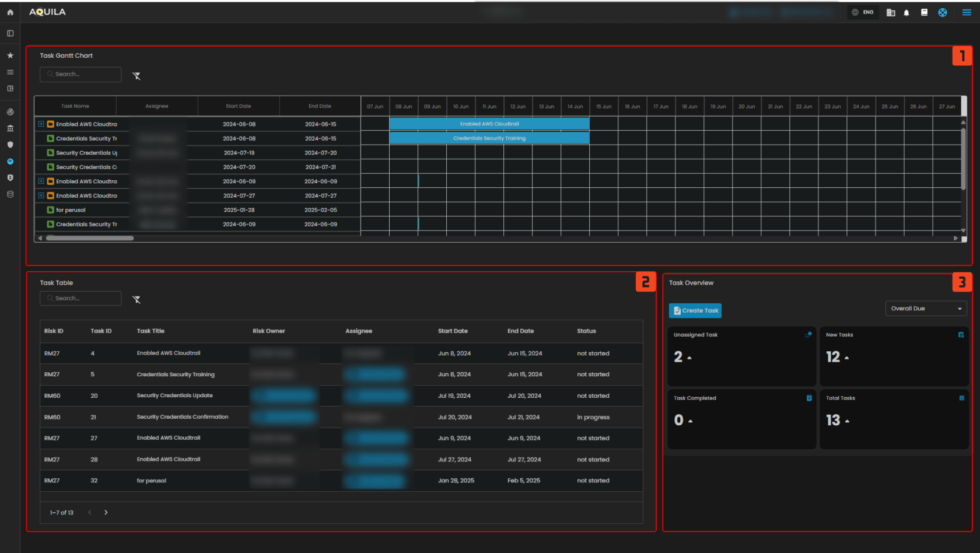Open the Overall Due dropdown

[x=926, y=309]
